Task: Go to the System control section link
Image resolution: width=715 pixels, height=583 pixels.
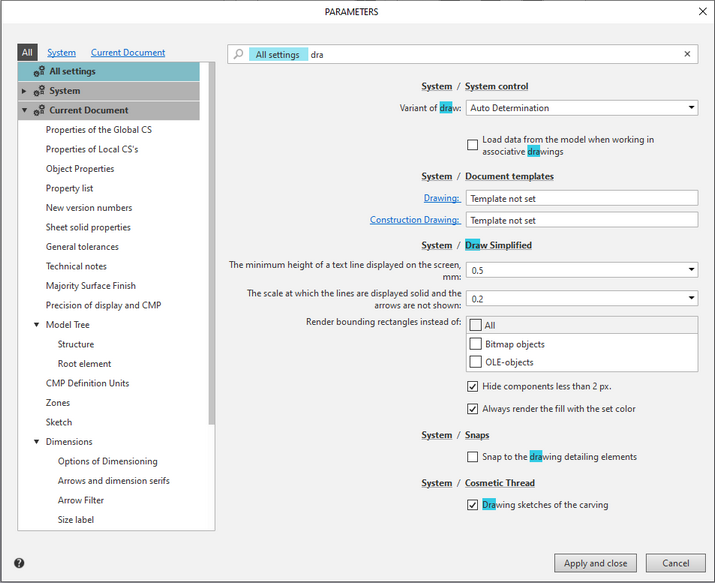Action: point(497,86)
